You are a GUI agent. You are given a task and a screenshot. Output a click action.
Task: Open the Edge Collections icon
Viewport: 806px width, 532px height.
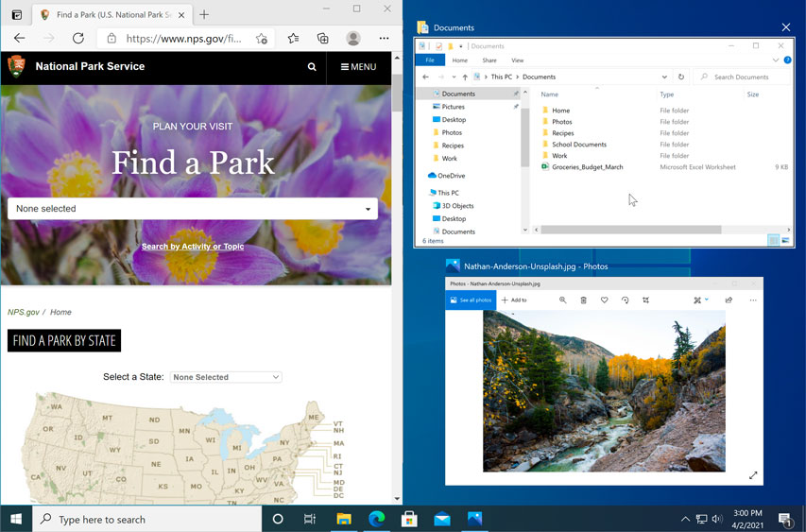click(322, 39)
